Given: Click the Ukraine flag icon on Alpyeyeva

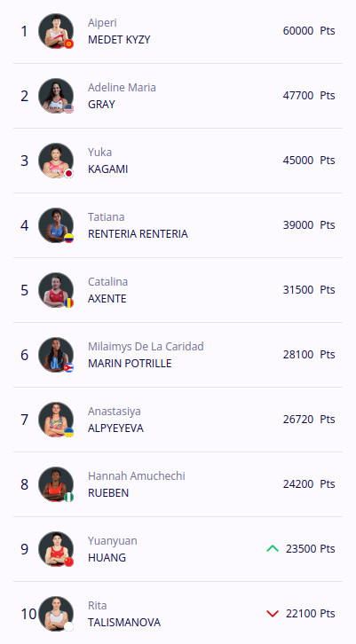Looking at the screenshot, I should (x=68, y=432).
